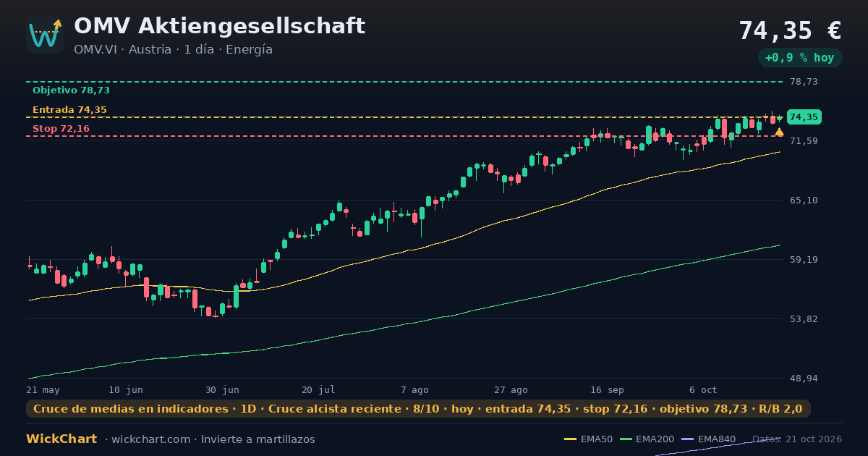The width and height of the screenshot is (868, 456).
Task: Click the 6 oct date axis label
Action: click(703, 390)
